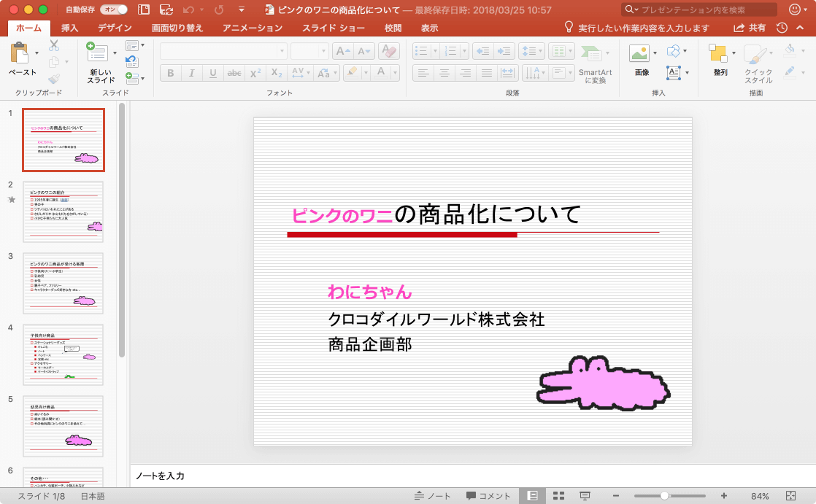
Task: Toggle the notes pane with ノート
Action: 432,496
